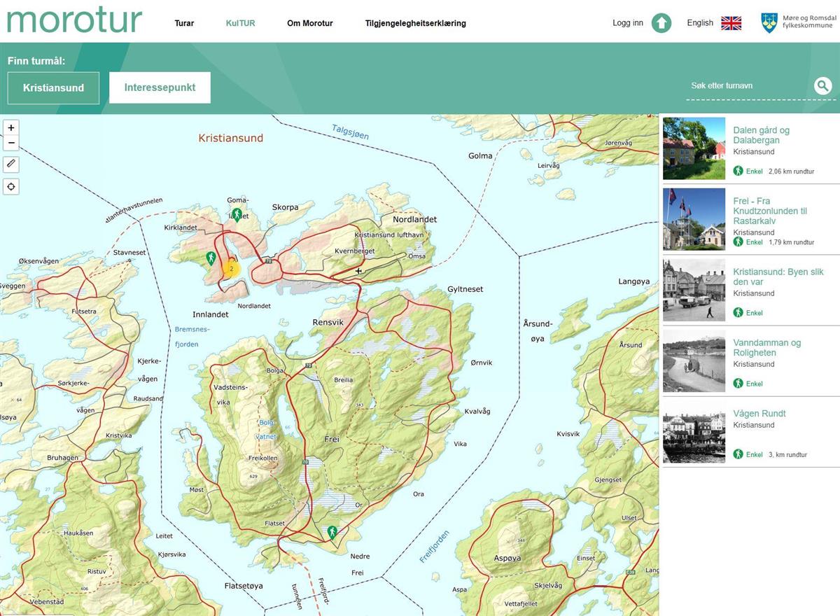Zoom in on the map with the plus button
Screen dimensions: 840x616
(x=11, y=128)
